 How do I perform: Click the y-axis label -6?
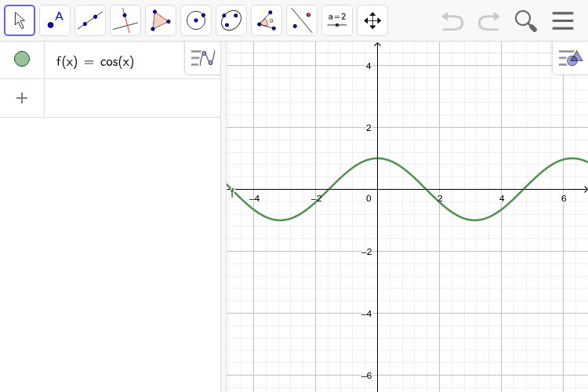tap(366, 376)
